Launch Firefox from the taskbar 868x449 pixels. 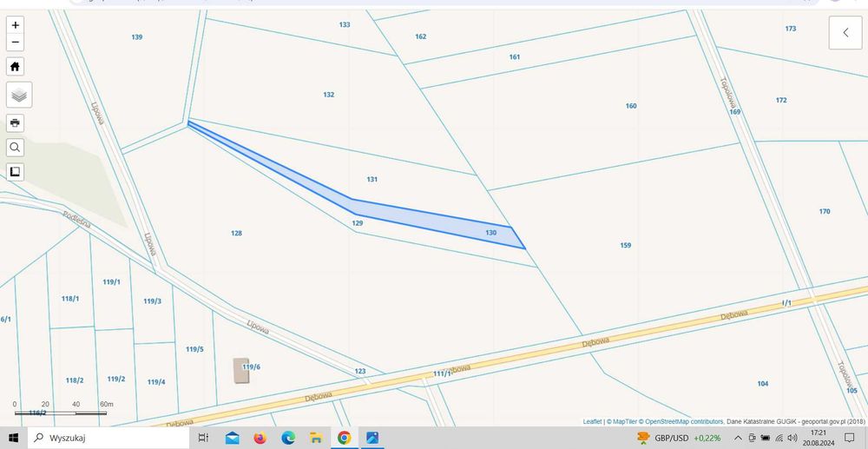coord(260,438)
